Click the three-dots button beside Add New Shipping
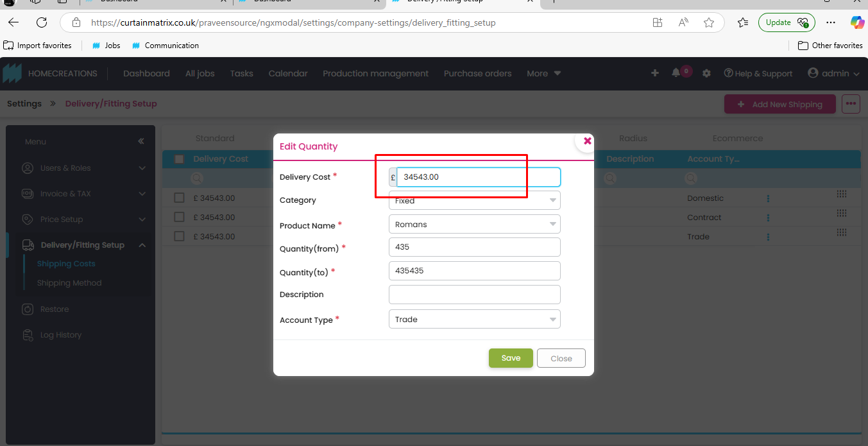The height and width of the screenshot is (446, 868). tap(851, 104)
